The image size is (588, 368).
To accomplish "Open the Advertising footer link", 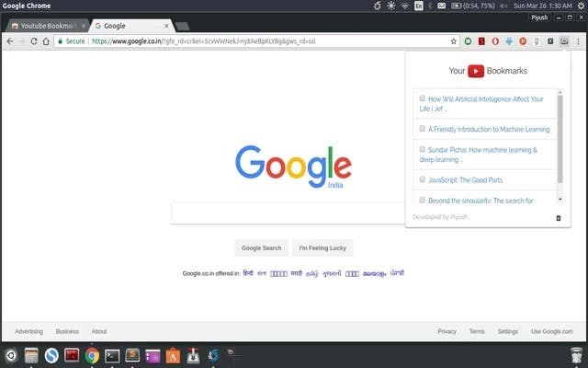I will click(28, 331).
